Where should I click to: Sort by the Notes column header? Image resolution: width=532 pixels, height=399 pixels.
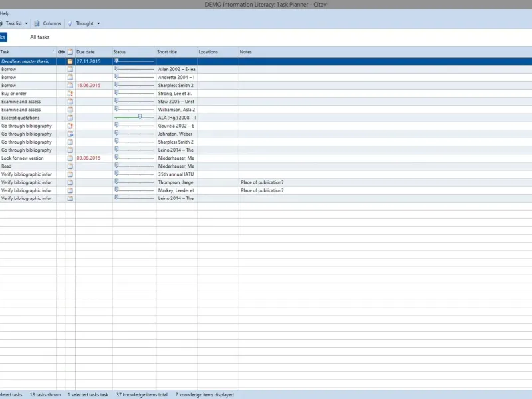click(385, 52)
